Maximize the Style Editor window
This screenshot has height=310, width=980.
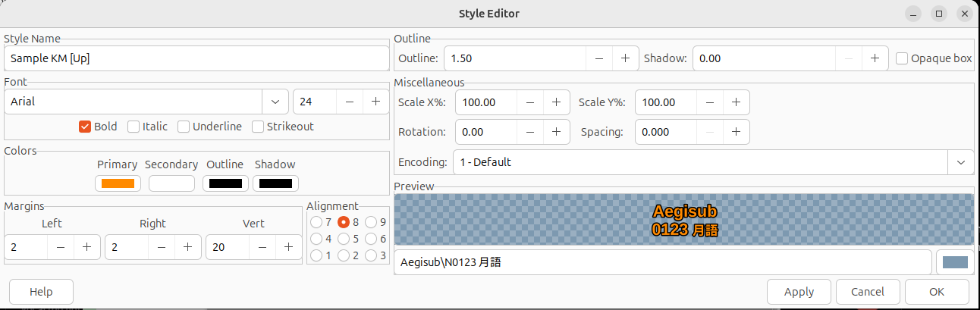[939, 14]
